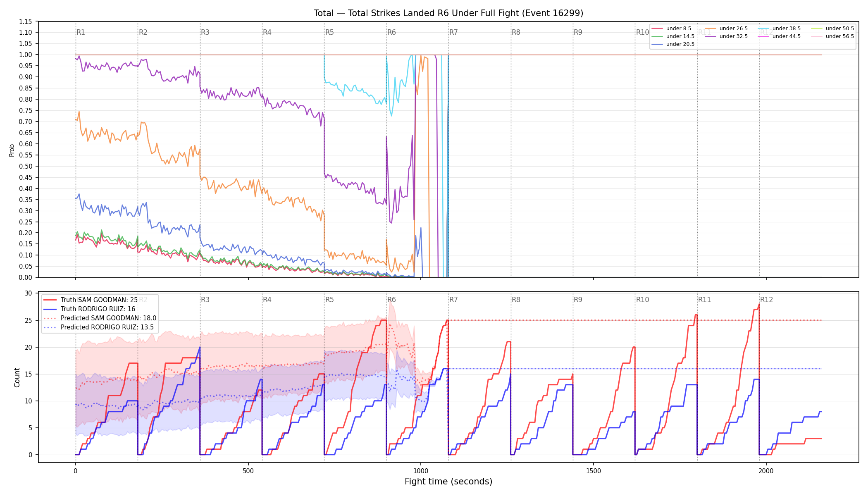868x496 pixels.
Task: Click the R6 round marker in probability chart
Action: point(391,32)
